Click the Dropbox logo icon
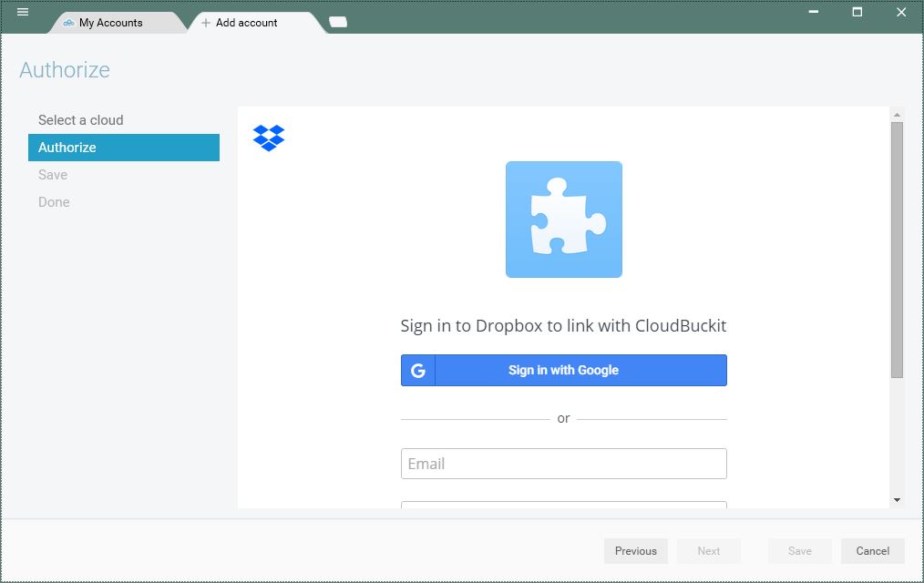Viewport: 924px width, 583px height. pos(269,138)
